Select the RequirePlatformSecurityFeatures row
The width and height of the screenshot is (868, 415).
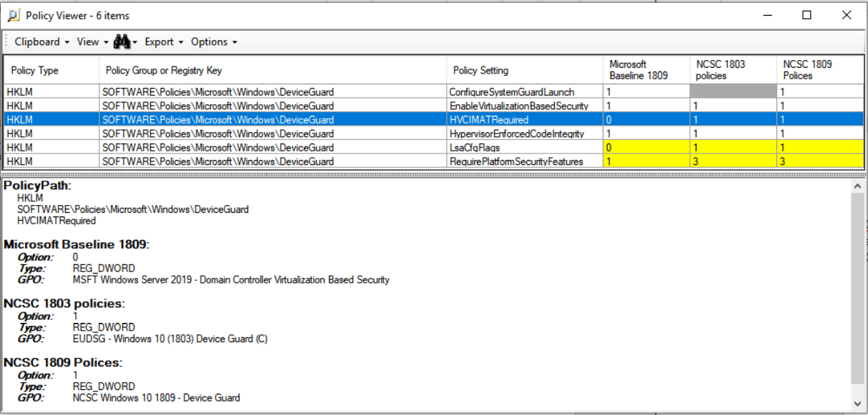(x=516, y=161)
